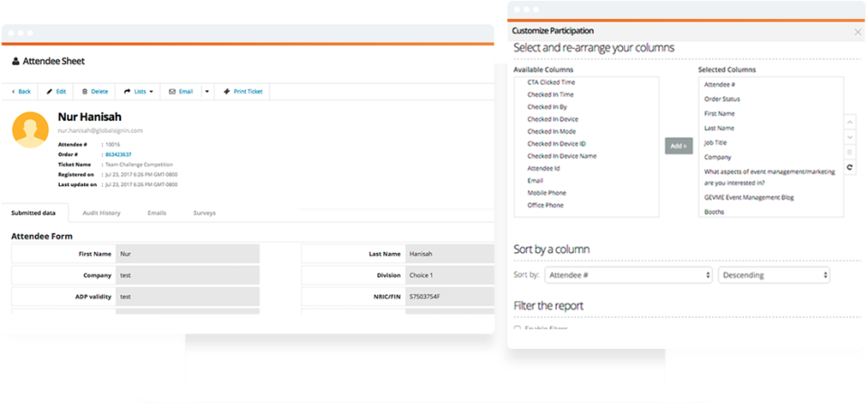Viewport: 868px width, 403px height.
Task: Click the Last Name field value Hanisah
Action: [x=449, y=254]
